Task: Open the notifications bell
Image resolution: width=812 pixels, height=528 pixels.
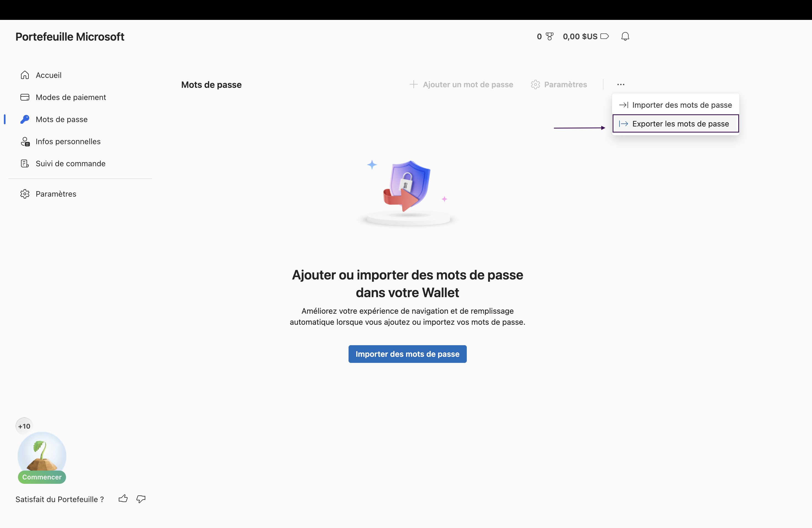Action: [625, 36]
